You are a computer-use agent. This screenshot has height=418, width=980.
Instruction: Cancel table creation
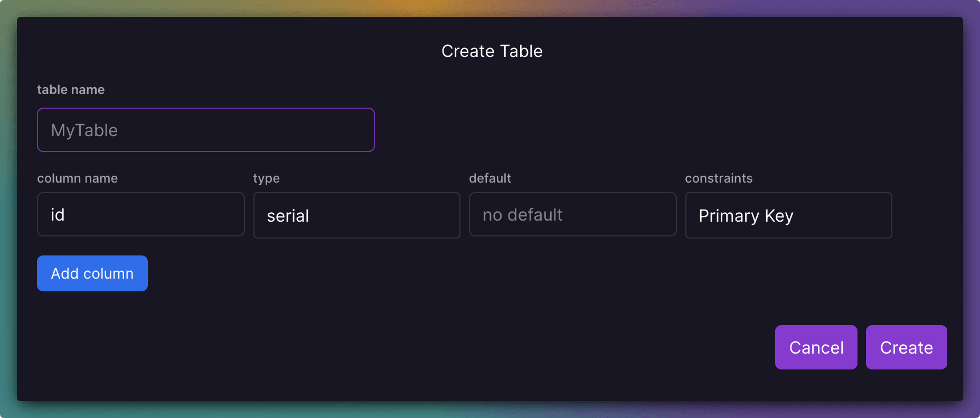pos(816,347)
